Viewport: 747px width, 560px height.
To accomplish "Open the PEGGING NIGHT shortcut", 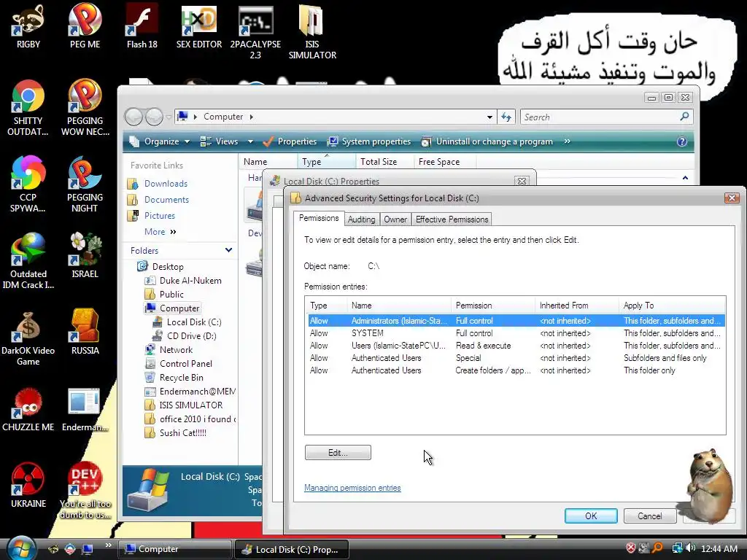I will point(85,184).
